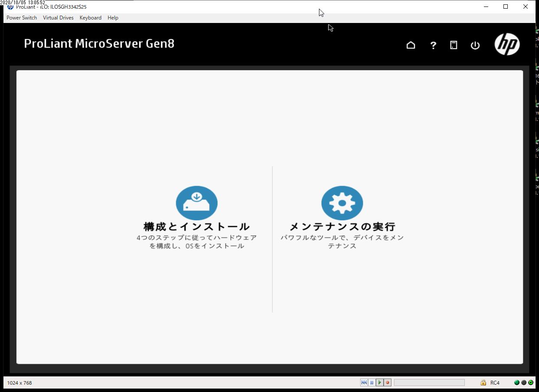Click the first green status LED

click(x=517, y=382)
